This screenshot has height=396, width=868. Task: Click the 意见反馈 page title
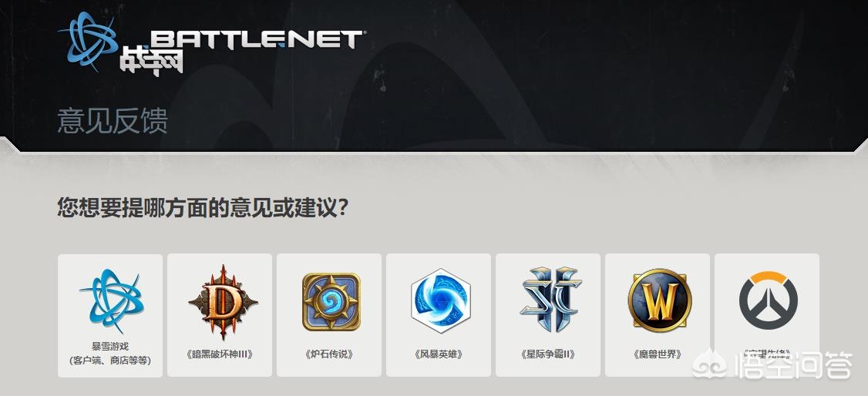[113, 121]
